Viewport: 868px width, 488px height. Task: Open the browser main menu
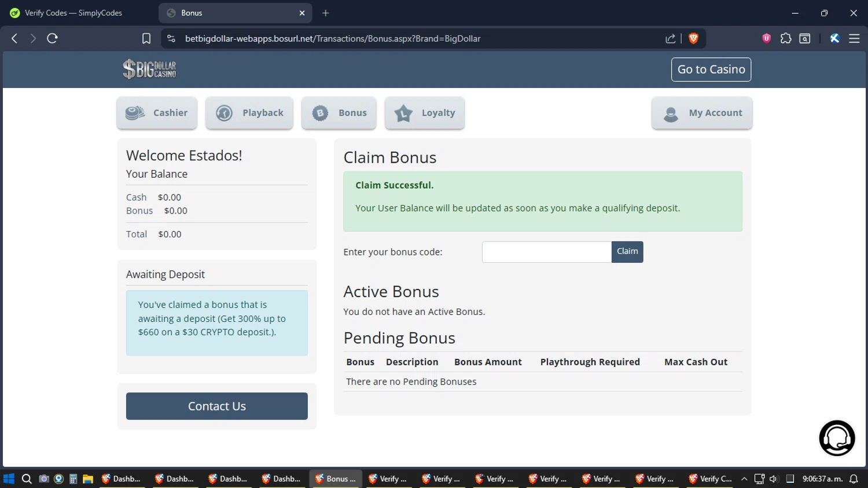(854, 38)
